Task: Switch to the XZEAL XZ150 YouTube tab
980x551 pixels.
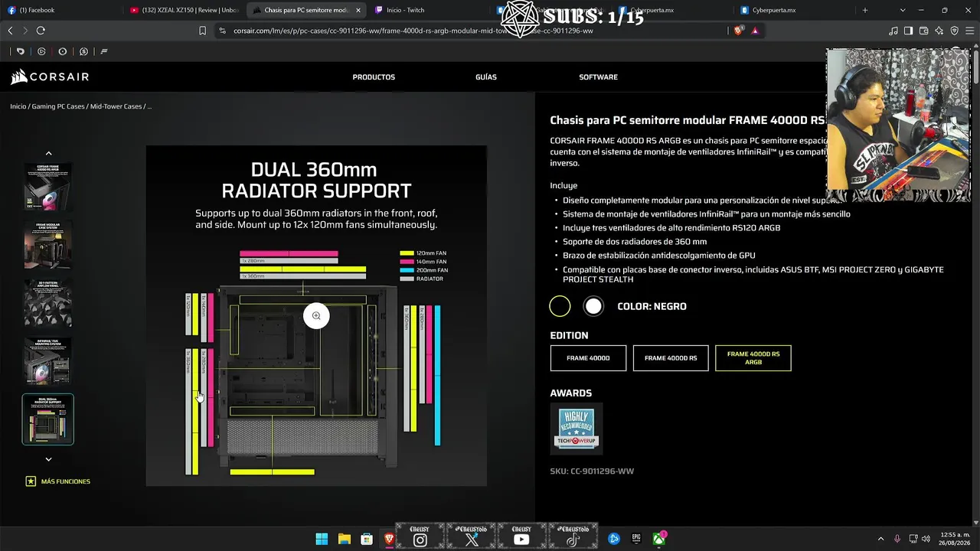Action: click(184, 10)
